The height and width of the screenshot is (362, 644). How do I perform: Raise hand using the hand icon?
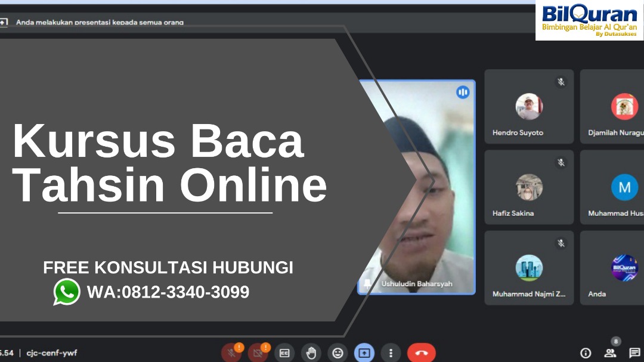[x=311, y=352]
